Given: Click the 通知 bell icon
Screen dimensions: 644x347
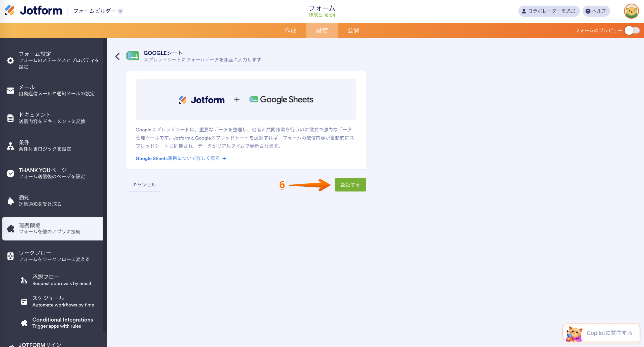Looking at the screenshot, I should (10, 201).
